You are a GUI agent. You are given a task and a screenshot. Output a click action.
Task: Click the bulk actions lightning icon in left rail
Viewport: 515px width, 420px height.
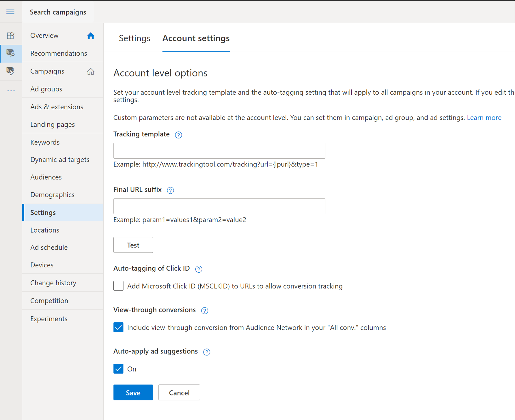[x=11, y=71]
